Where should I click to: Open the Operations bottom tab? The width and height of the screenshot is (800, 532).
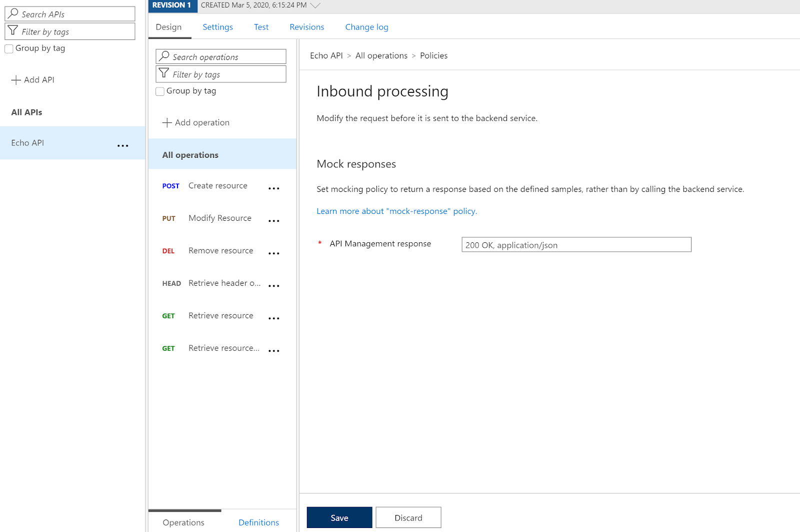coord(183,523)
